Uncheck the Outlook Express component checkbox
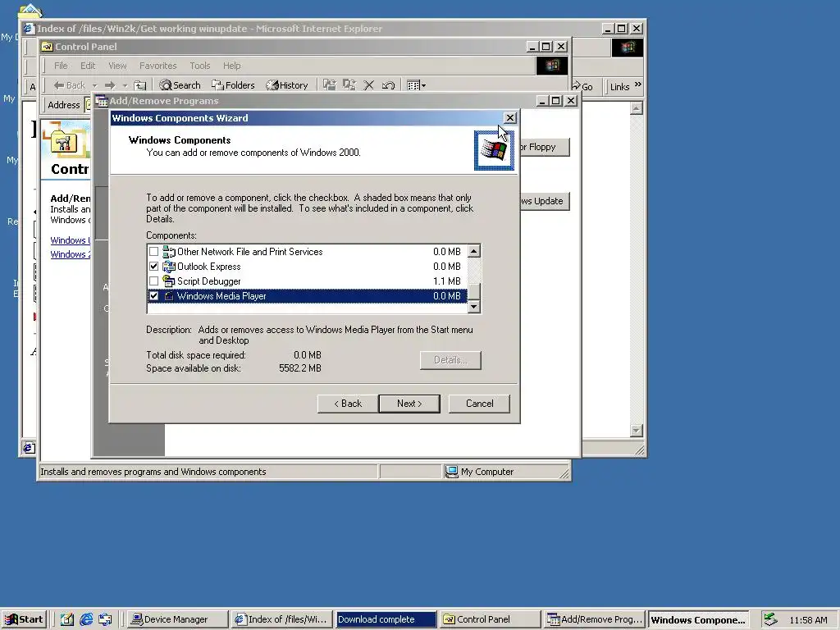 [153, 267]
